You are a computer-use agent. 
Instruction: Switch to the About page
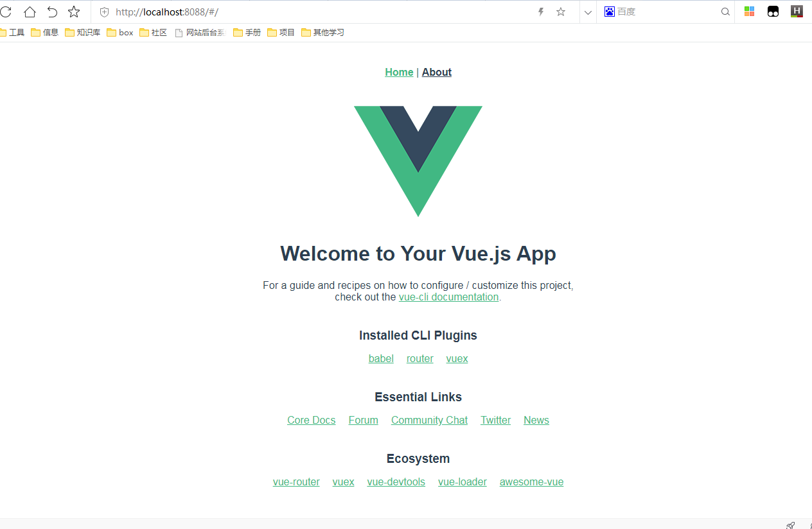point(437,72)
